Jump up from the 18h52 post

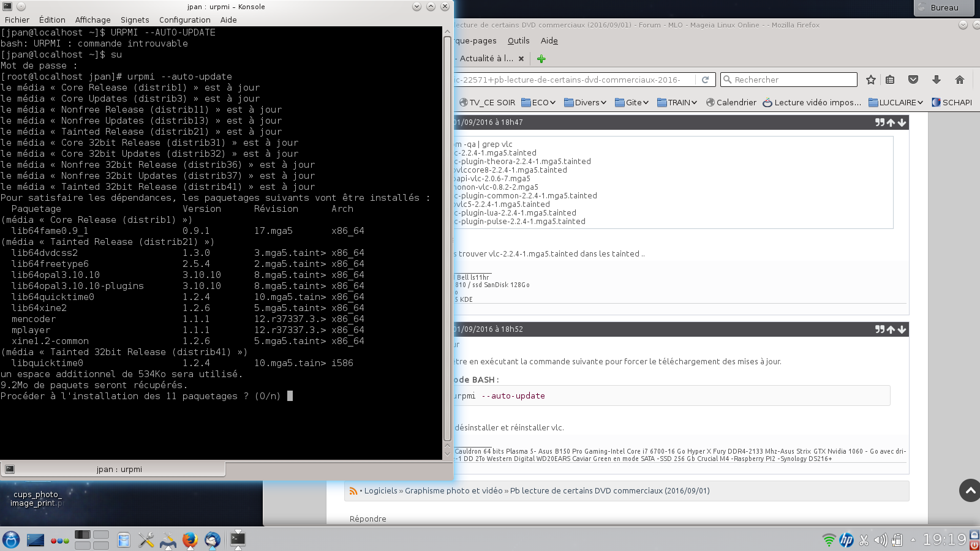[891, 329]
